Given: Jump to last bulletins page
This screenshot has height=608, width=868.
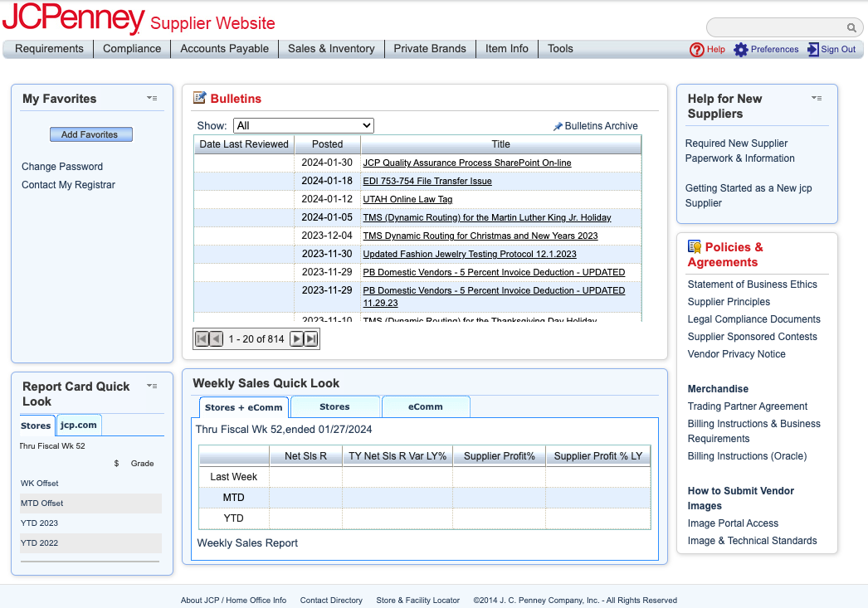Looking at the screenshot, I should (x=311, y=339).
